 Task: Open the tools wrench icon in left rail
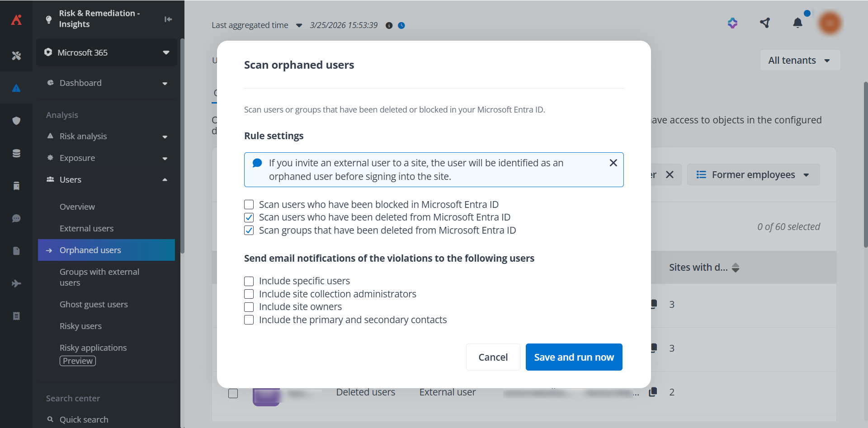click(x=16, y=56)
